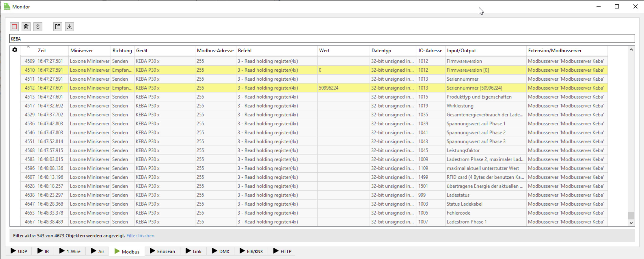Switch to the IR monitor tab
The width and height of the screenshot is (644, 259).
click(43, 251)
